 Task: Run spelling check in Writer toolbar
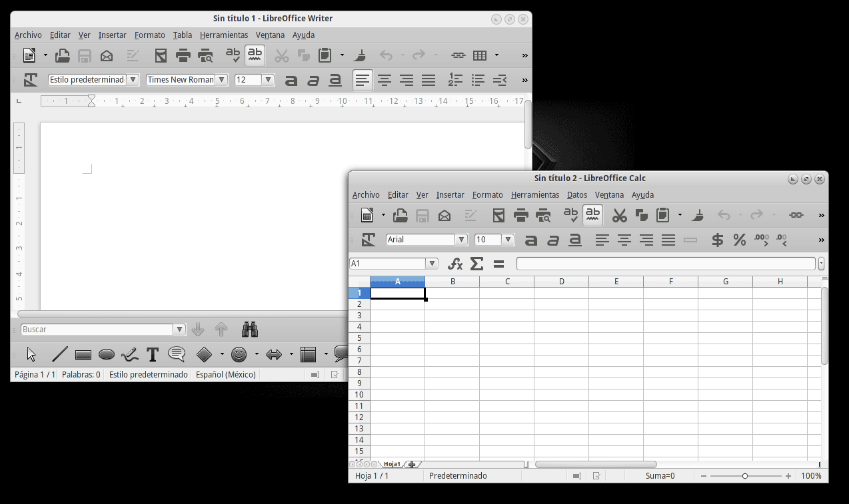tap(233, 55)
